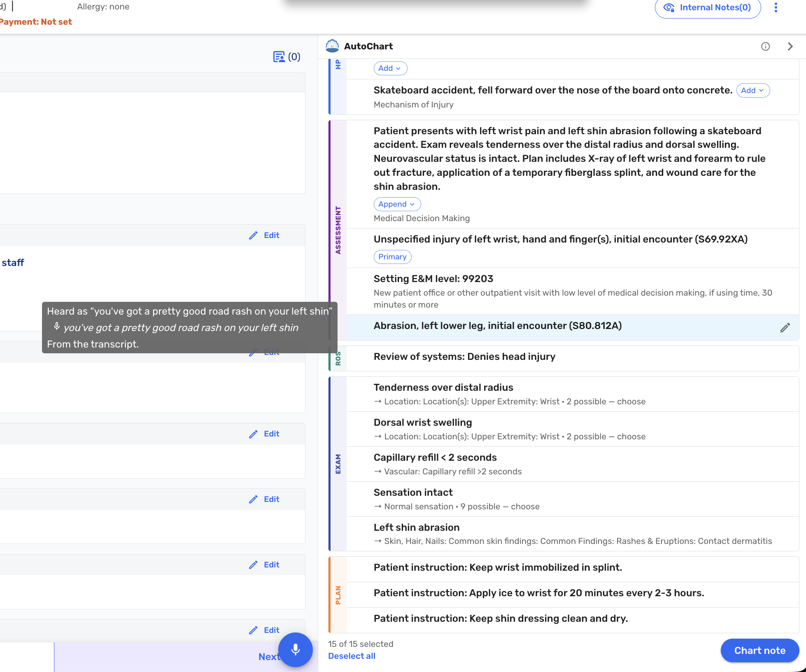Collapse AutoChart panel with chevron arrow
Viewport: 806px width, 672px height.
click(x=790, y=47)
